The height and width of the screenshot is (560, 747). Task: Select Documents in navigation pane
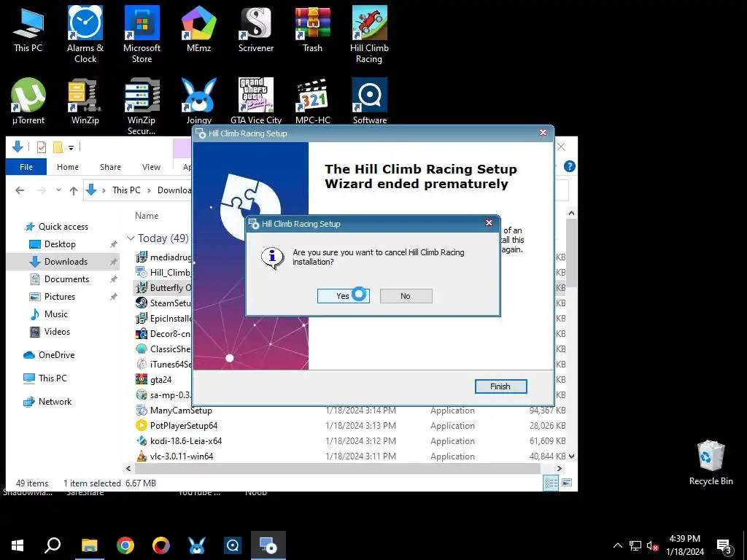click(66, 279)
